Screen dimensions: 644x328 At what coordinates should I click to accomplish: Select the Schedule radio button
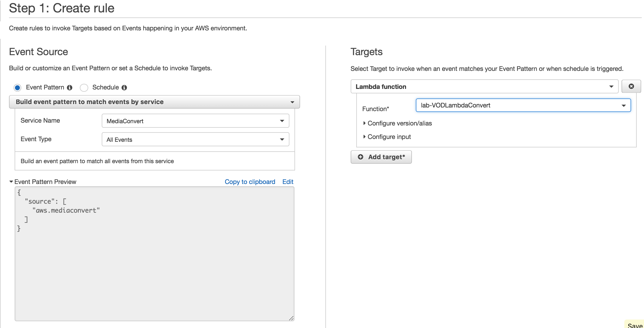(x=84, y=88)
